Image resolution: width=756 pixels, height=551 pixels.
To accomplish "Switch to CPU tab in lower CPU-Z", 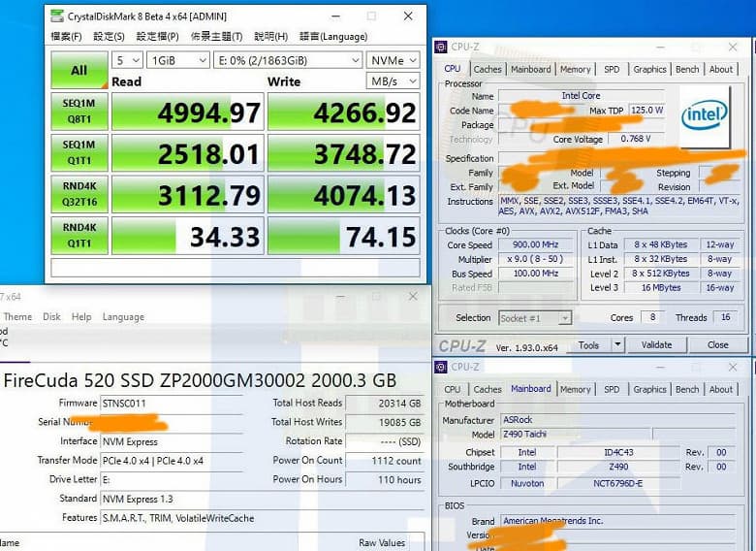I will [x=453, y=389].
